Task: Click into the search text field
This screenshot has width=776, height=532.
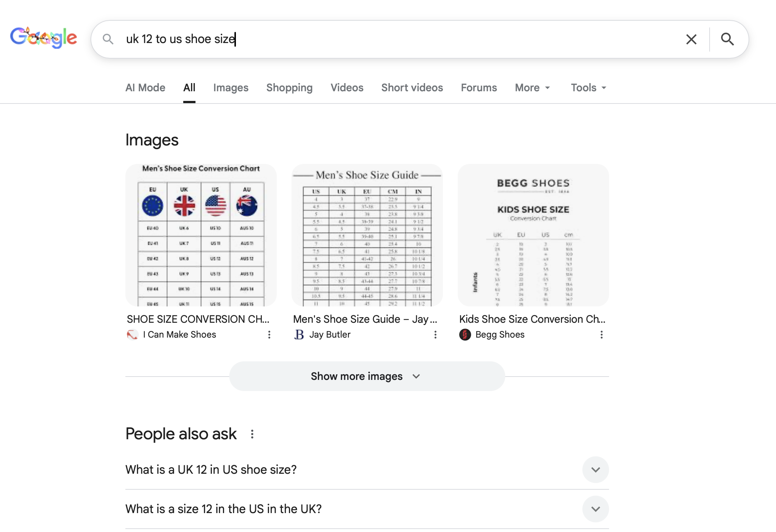Action: (371, 39)
